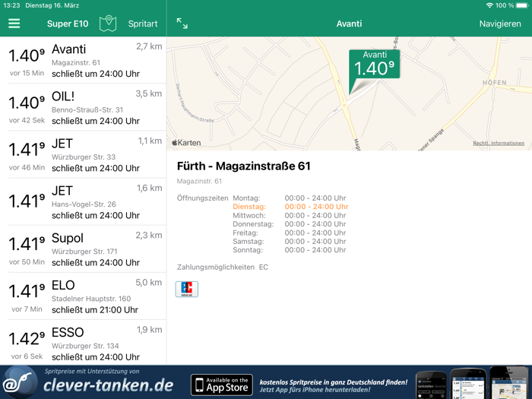This screenshot has width=532, height=399.
Task: Tap the iPhone download ad text
Action: pos(334,386)
